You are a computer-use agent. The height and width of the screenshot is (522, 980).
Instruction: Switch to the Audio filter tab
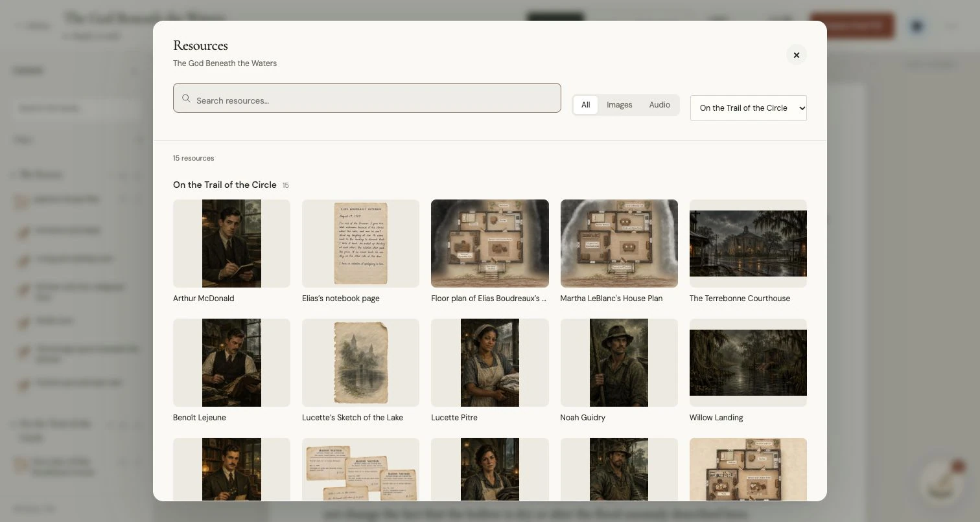coord(660,105)
